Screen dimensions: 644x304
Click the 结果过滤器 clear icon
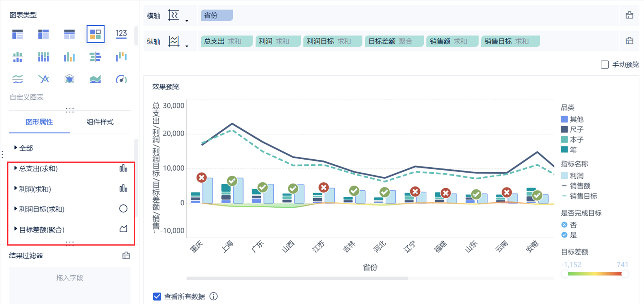(x=126, y=255)
